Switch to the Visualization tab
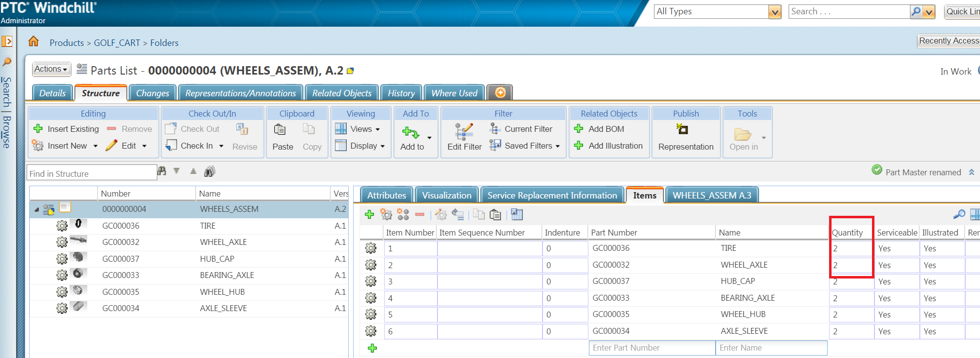Image resolution: width=980 pixels, height=358 pixels. click(447, 195)
